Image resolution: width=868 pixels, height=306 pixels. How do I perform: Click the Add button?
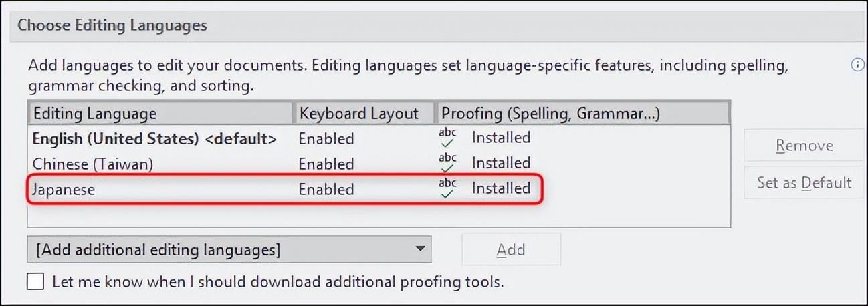point(511,249)
